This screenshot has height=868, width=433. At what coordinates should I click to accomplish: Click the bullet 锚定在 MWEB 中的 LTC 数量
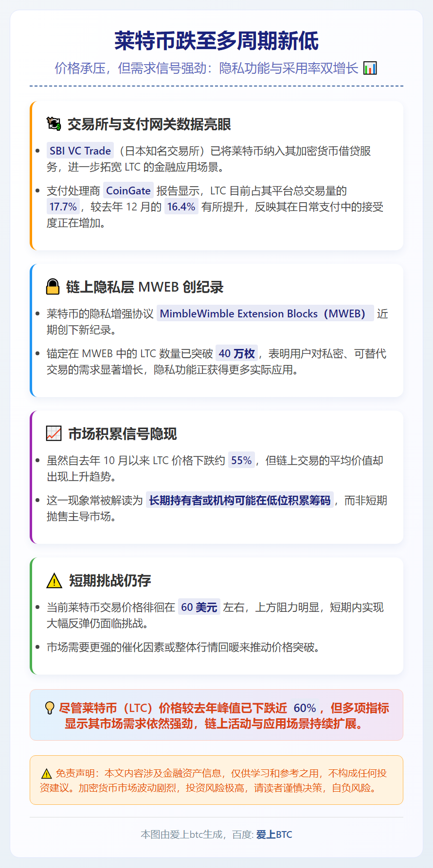coord(216,362)
